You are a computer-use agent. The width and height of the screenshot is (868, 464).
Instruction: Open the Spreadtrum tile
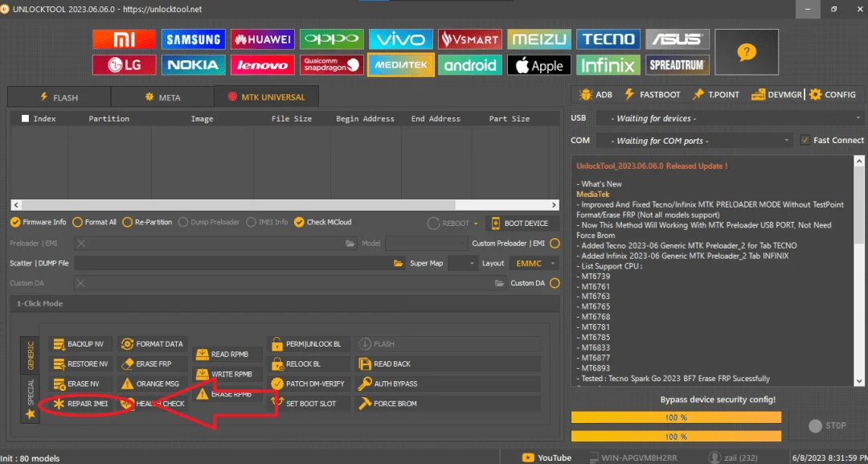point(677,65)
